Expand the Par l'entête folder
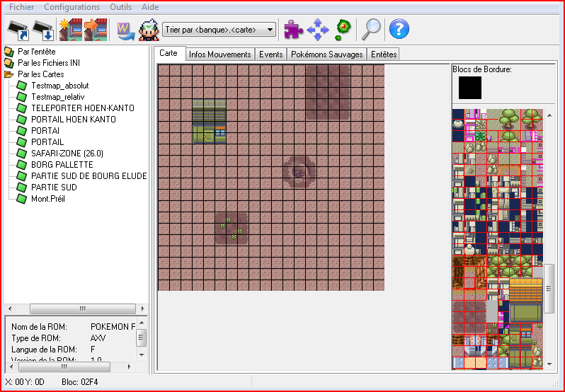The image size is (565, 392). click(x=36, y=52)
